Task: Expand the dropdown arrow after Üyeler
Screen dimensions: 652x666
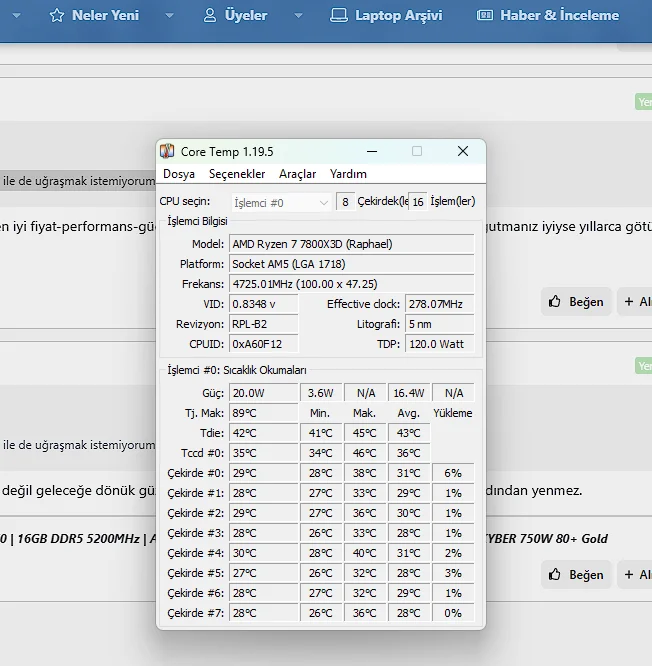Action: pyautogui.click(x=299, y=16)
